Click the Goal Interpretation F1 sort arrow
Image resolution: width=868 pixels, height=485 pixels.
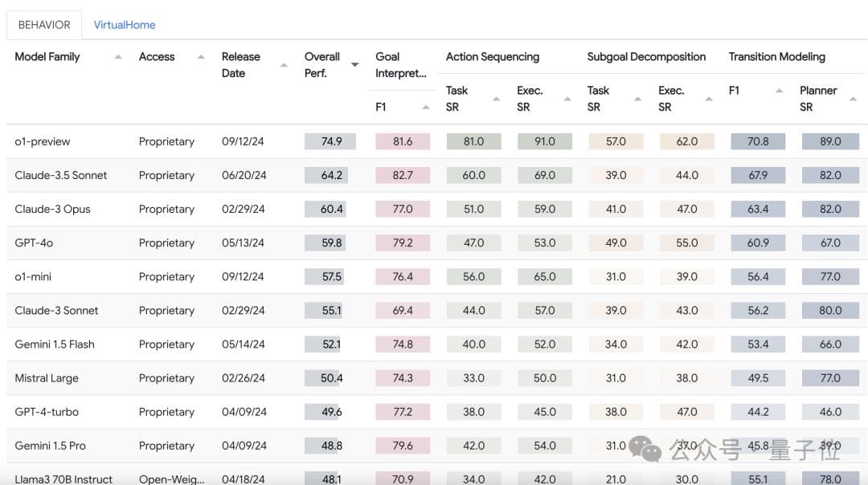click(425, 107)
